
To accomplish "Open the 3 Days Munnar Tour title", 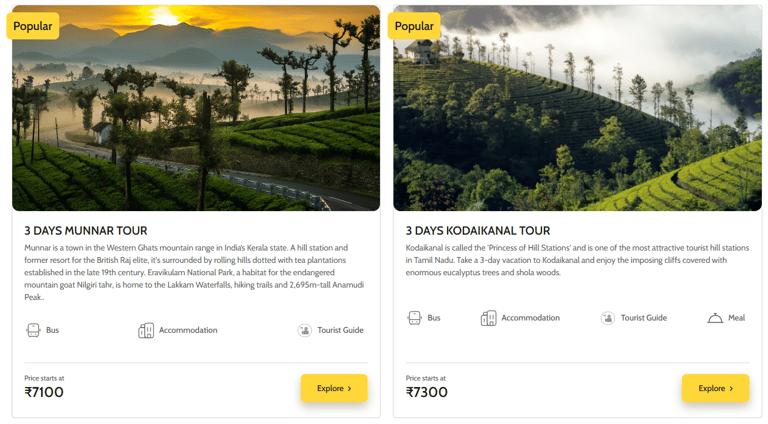I will point(86,231).
